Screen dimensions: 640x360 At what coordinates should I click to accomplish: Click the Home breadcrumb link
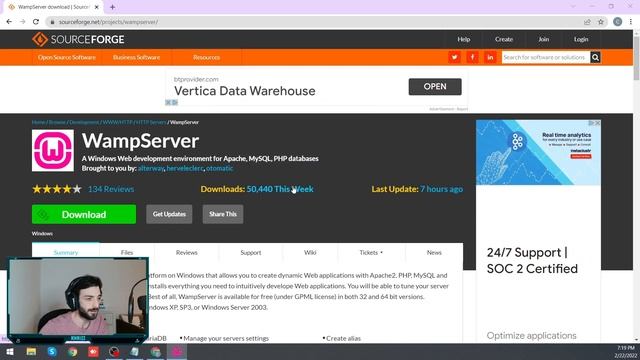pos(38,122)
